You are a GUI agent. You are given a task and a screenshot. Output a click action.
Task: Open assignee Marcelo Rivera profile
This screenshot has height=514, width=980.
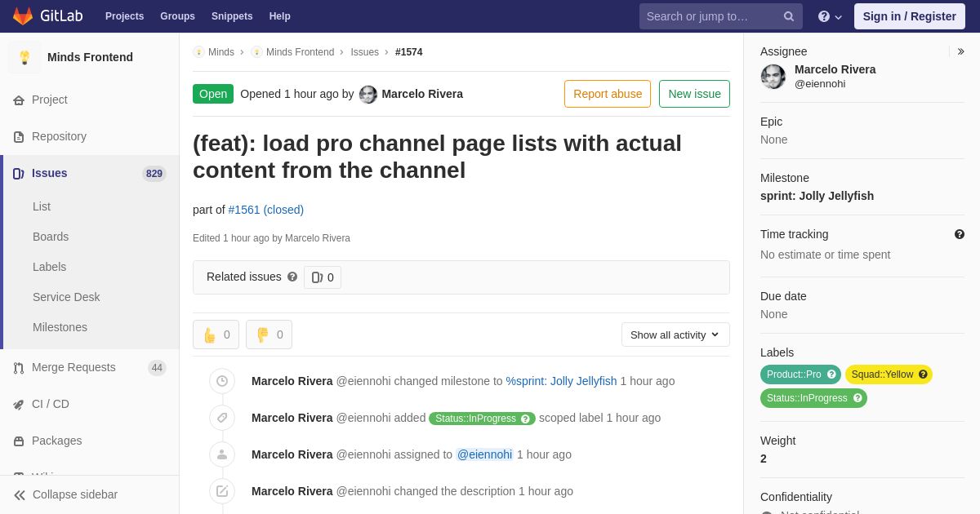[835, 69]
